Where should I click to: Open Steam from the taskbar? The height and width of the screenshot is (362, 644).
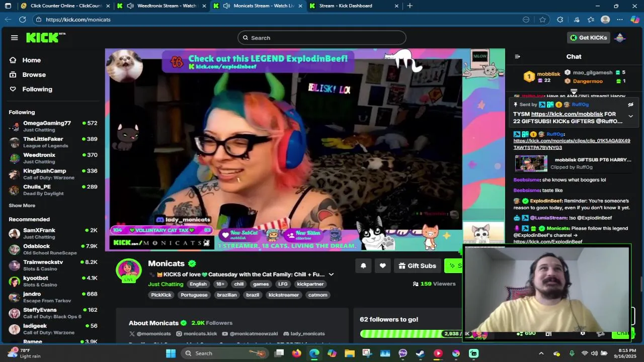pos(420,353)
